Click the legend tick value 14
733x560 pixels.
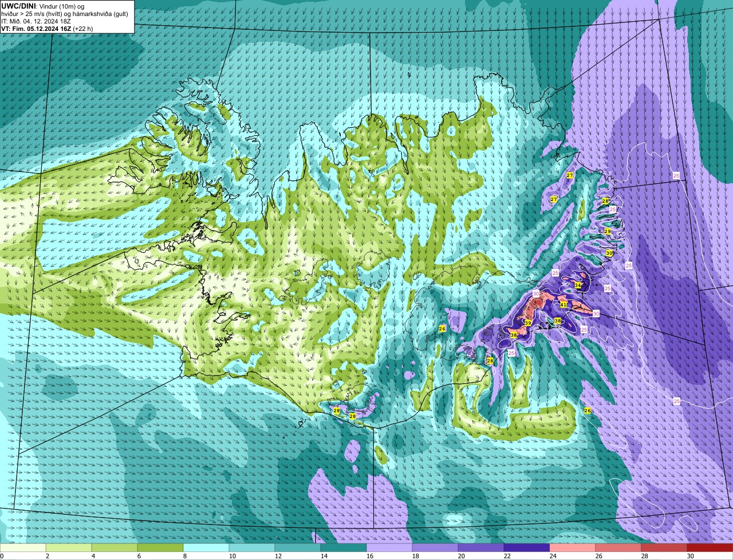point(324,556)
